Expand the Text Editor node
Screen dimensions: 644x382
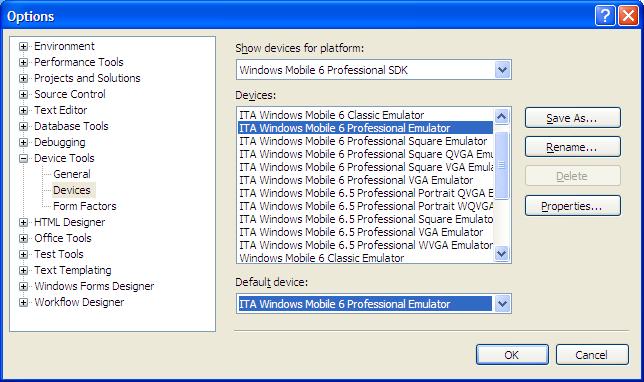23,110
